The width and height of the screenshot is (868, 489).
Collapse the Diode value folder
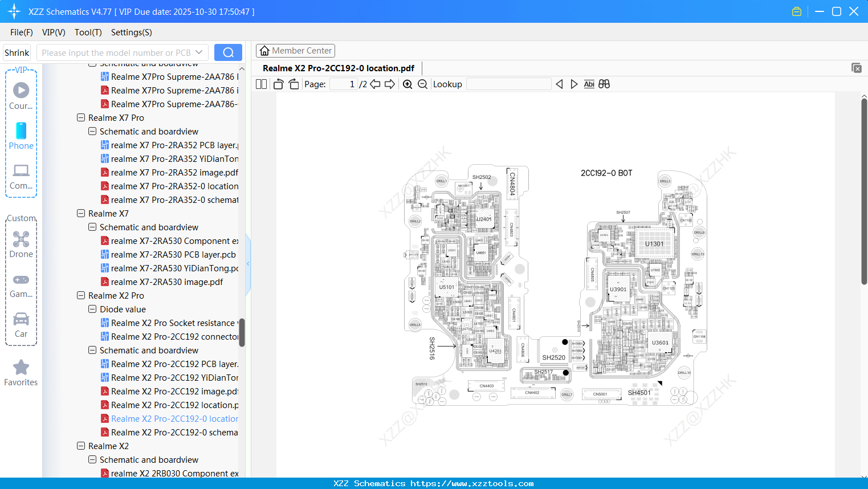[x=92, y=309]
